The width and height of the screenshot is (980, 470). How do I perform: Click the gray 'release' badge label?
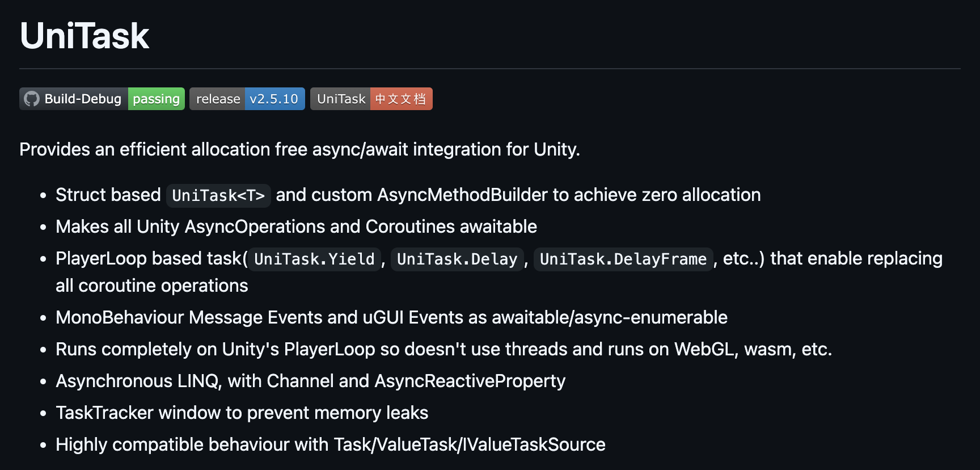click(218, 99)
